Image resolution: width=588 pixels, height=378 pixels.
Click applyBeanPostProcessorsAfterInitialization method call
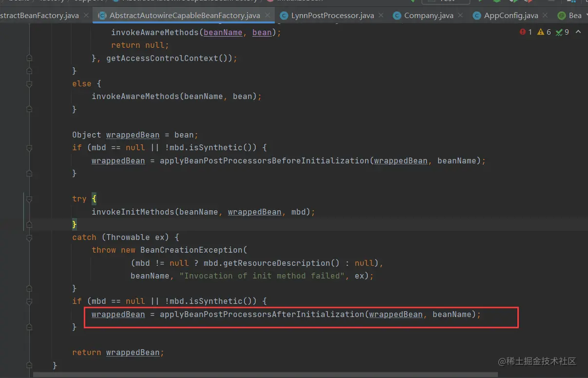click(262, 314)
